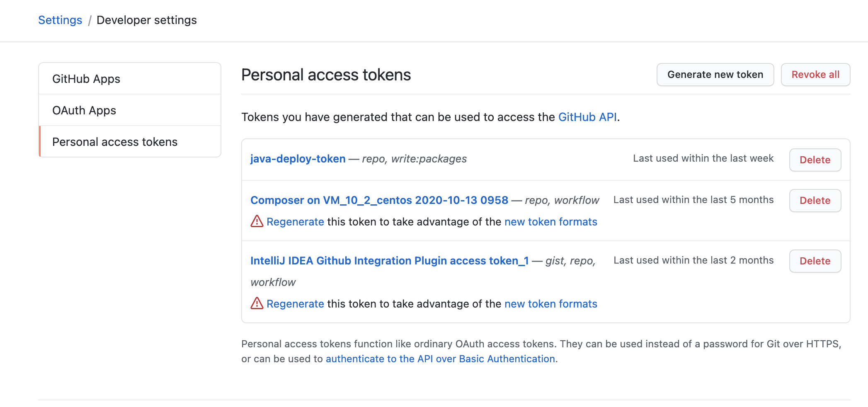Open the Basic Authentication API docs link
The width and height of the screenshot is (868, 407).
point(440,359)
